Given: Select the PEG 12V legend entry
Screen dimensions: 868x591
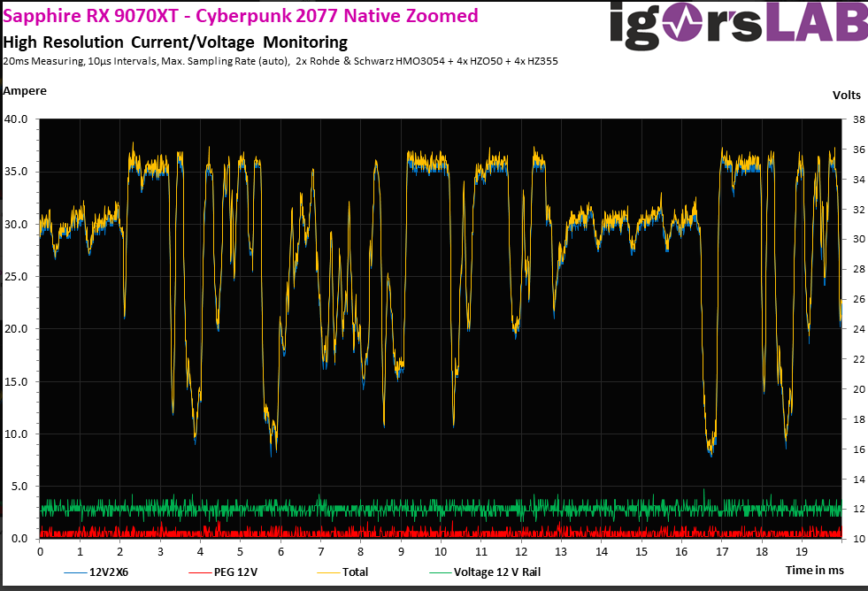Looking at the screenshot, I should 223,572.
